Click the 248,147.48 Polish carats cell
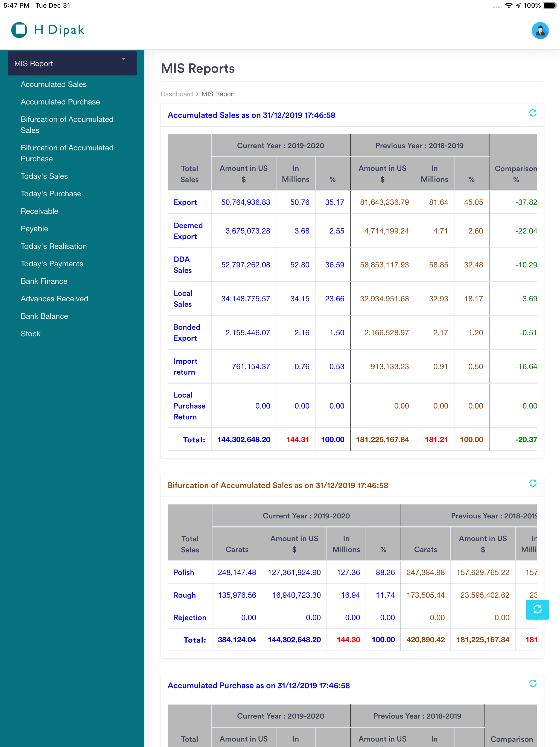Viewport: 560px width, 747px height. pos(237,572)
